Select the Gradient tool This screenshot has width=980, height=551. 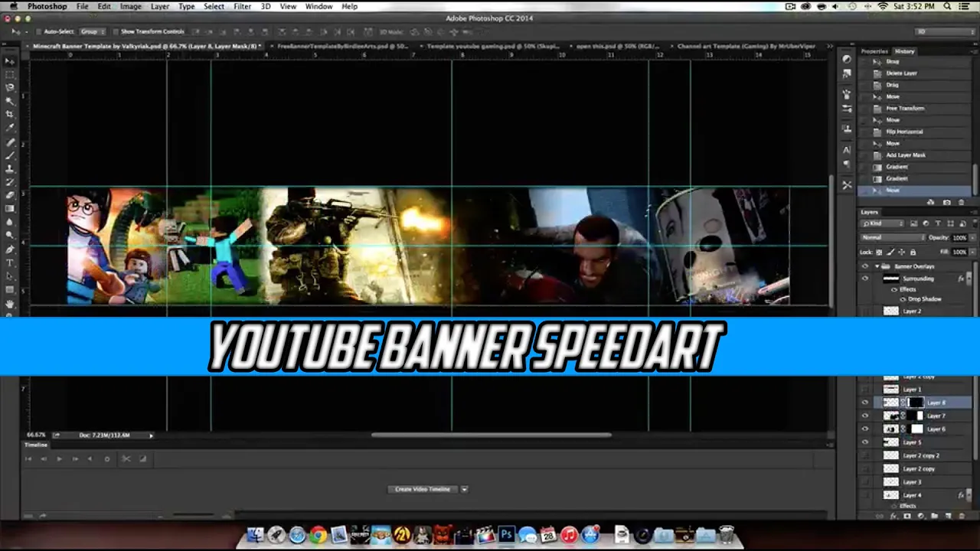click(10, 209)
